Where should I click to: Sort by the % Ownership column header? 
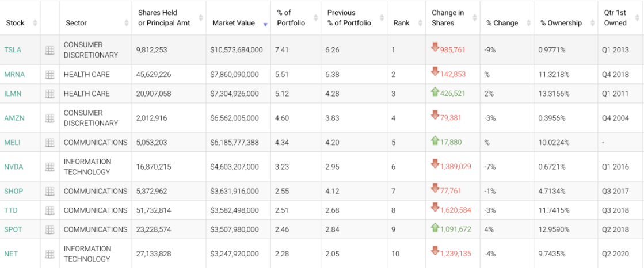[x=561, y=23]
